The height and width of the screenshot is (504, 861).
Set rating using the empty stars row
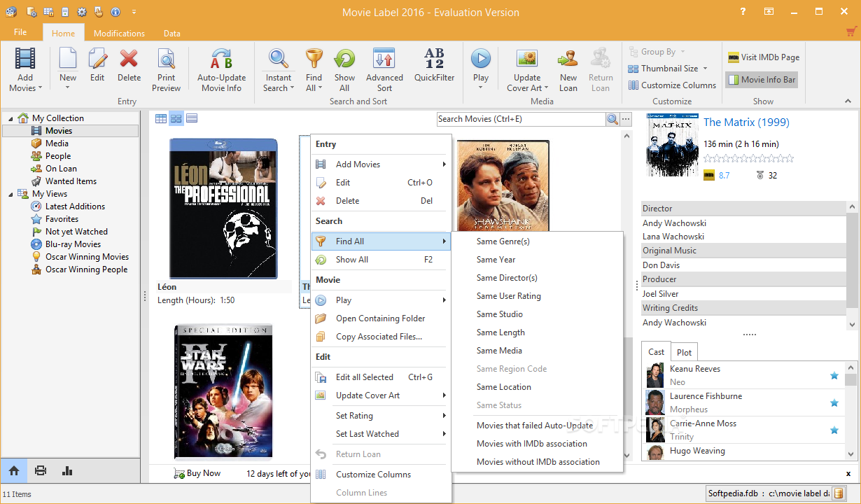pos(749,159)
